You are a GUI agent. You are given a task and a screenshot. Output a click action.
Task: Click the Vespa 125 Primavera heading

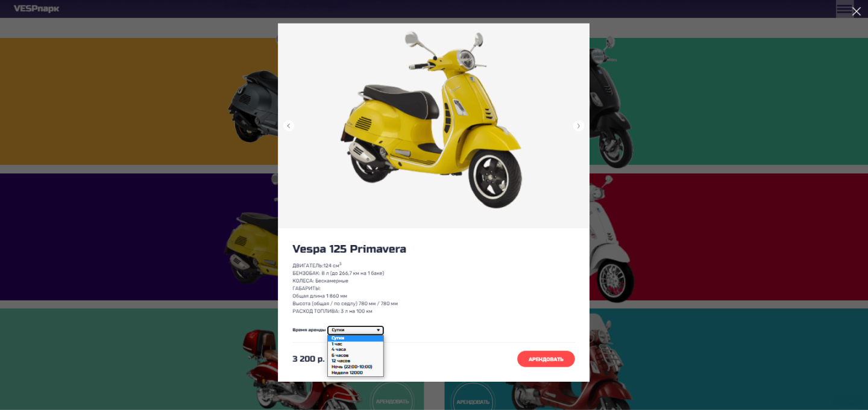tap(349, 249)
